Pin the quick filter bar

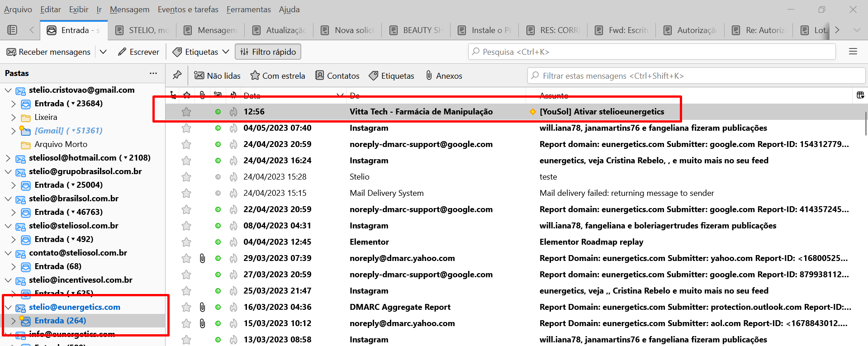point(177,76)
